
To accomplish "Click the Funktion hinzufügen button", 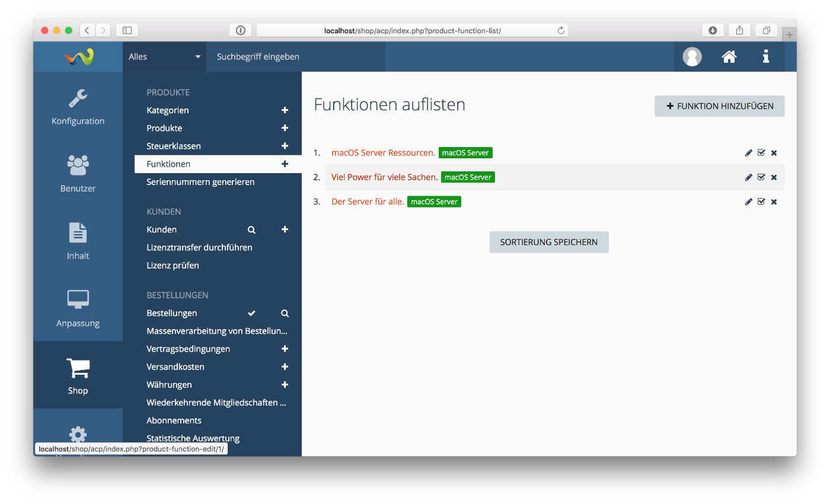I will pos(719,106).
